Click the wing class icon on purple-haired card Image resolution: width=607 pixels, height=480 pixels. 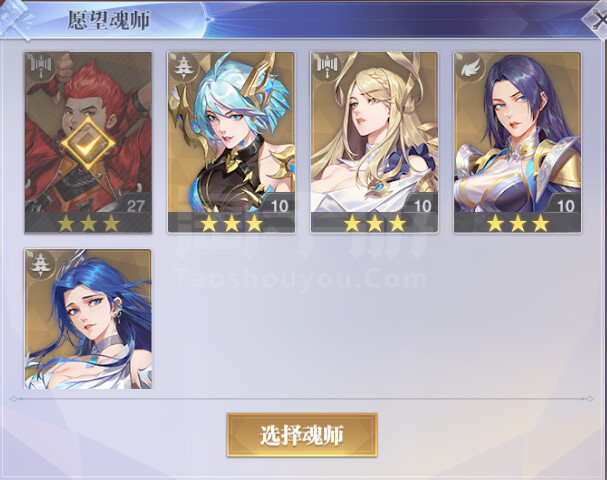(469, 67)
